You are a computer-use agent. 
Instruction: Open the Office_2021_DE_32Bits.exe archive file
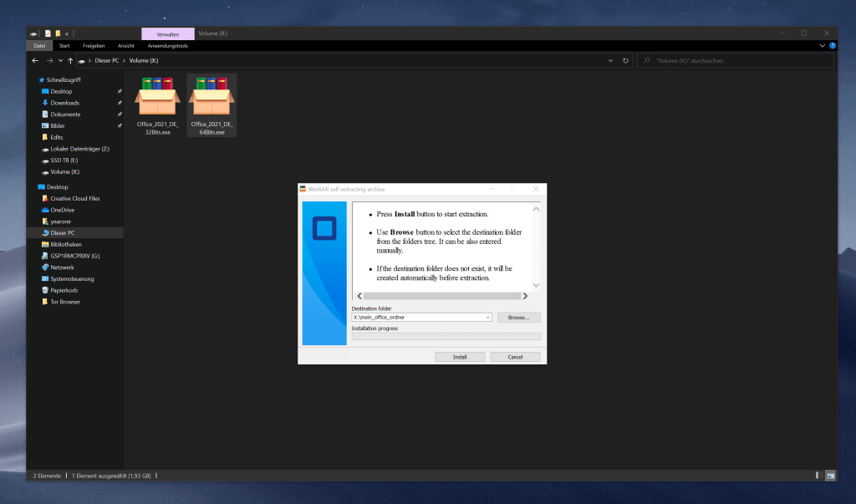157,105
